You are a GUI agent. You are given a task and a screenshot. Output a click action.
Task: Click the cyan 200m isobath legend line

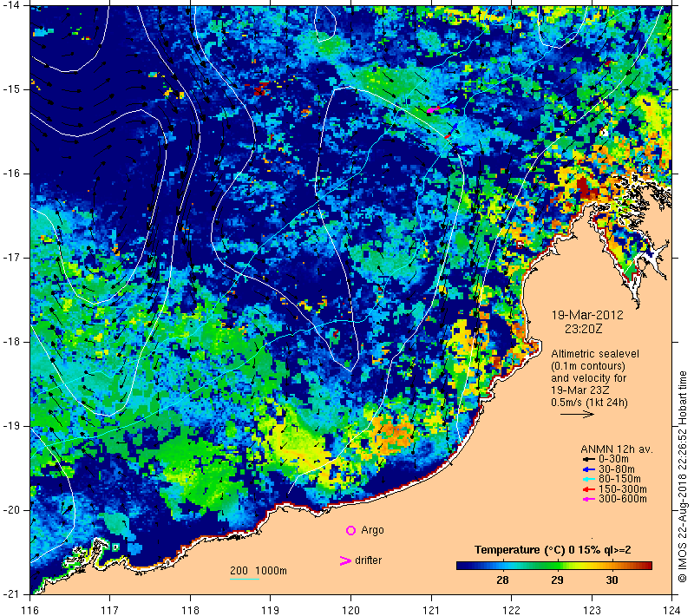coord(245,579)
